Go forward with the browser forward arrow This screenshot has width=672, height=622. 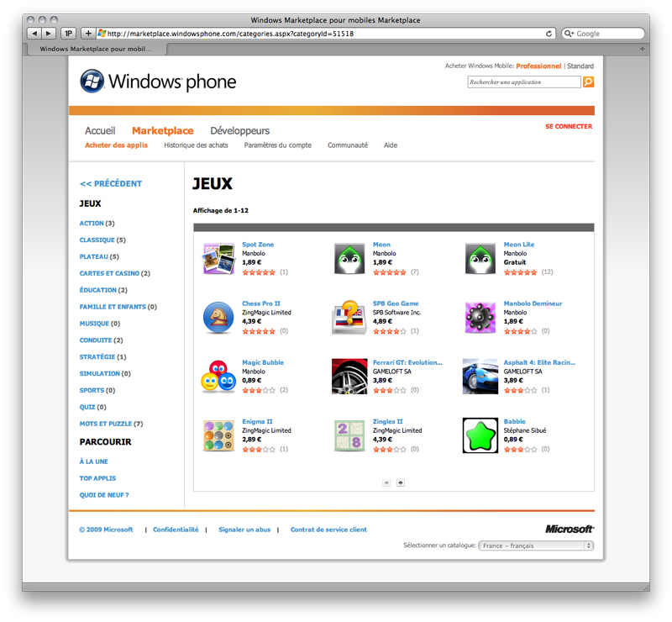coord(49,33)
